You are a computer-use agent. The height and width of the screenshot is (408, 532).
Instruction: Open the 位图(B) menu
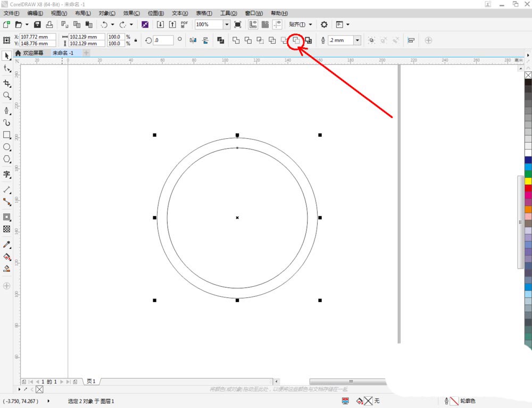(x=156, y=13)
